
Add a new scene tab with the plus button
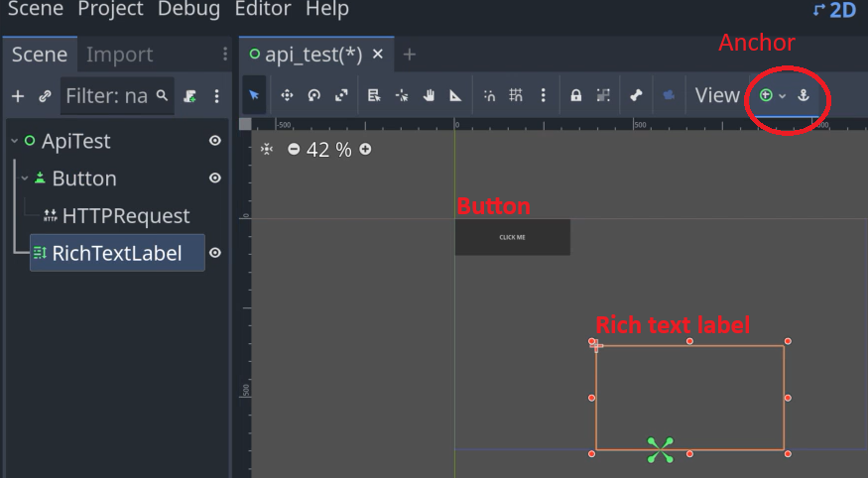click(x=409, y=55)
